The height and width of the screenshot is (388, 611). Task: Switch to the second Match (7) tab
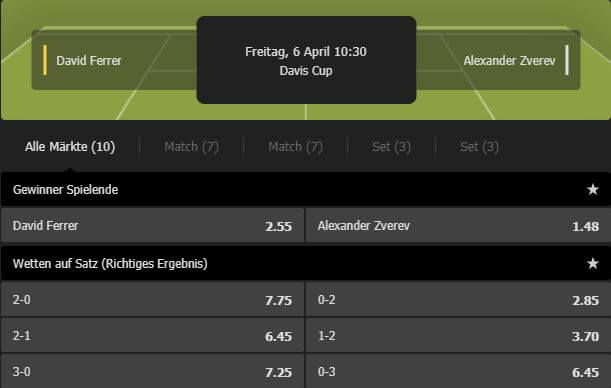coord(295,146)
